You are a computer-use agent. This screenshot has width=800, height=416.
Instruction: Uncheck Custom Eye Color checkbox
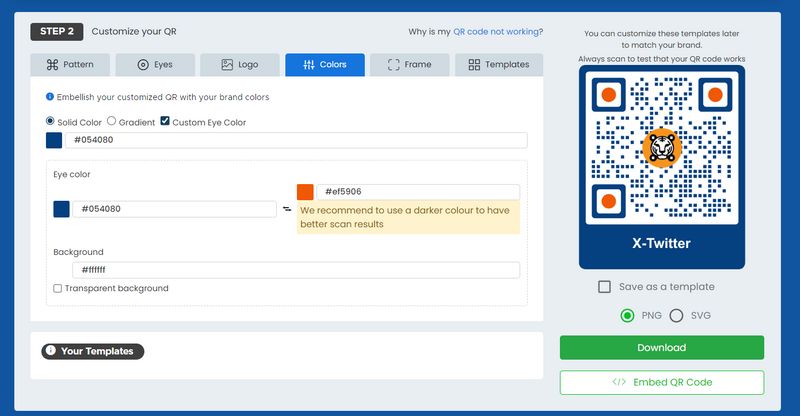pos(165,121)
